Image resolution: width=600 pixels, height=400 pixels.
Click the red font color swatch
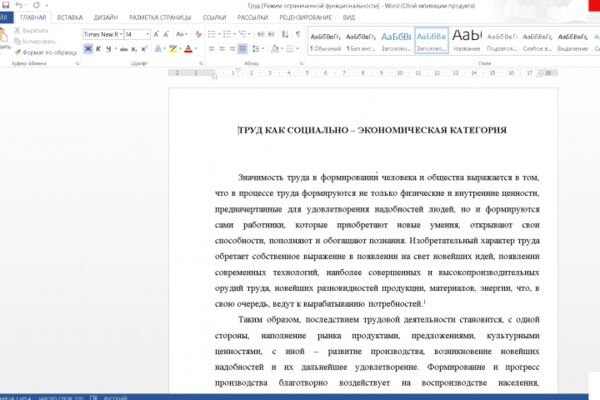pyautogui.click(x=188, y=49)
